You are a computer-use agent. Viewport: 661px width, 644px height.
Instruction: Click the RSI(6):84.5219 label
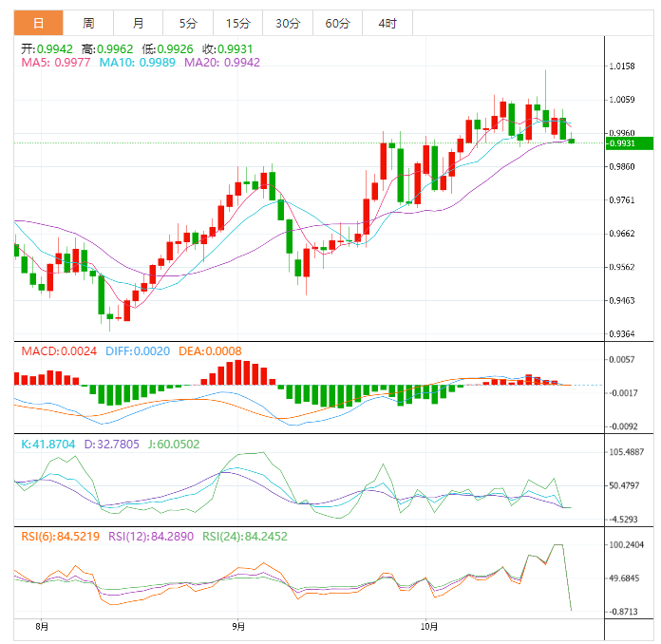[x=60, y=537]
